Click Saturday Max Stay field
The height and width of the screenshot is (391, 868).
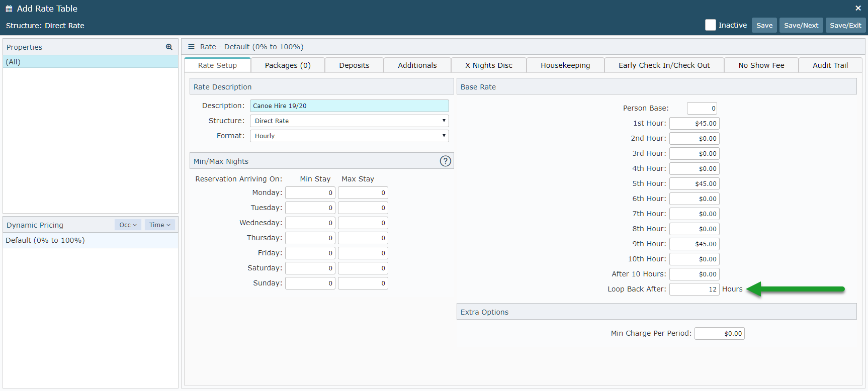(363, 268)
